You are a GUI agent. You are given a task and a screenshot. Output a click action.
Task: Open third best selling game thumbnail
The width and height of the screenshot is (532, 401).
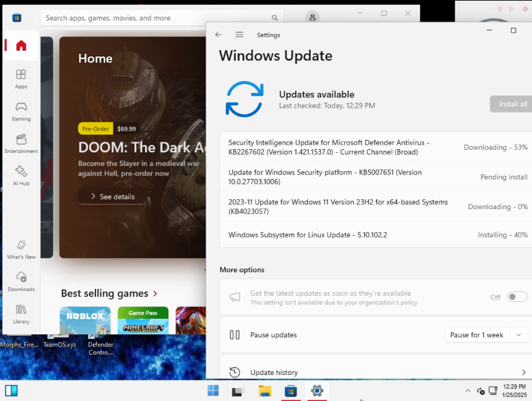point(191,321)
